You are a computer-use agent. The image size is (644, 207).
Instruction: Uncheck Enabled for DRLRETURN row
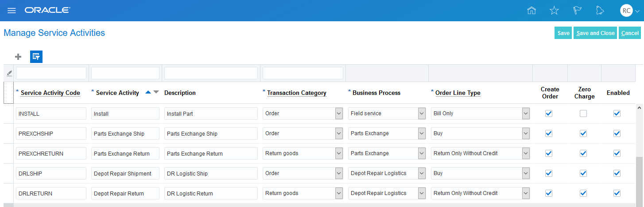coord(617,193)
